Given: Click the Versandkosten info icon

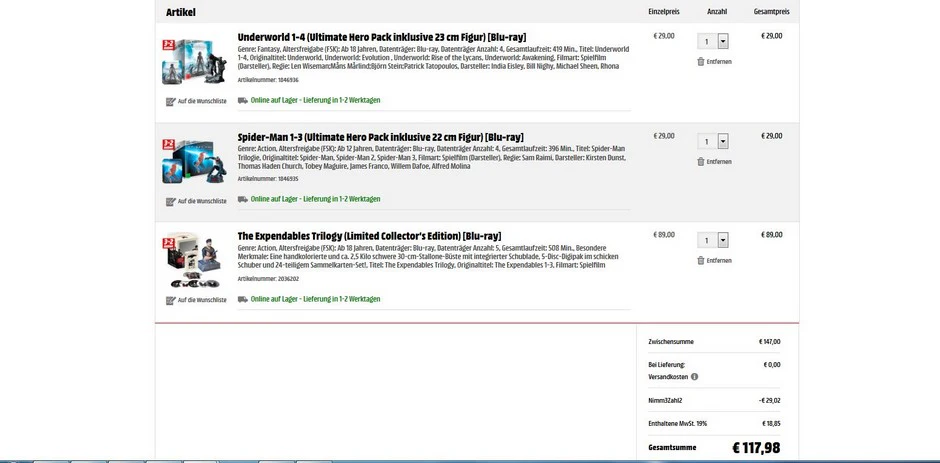Looking at the screenshot, I should click(694, 377).
